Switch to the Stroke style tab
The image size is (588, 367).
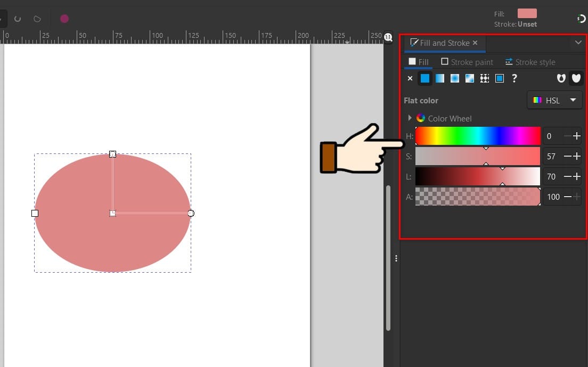[530, 62]
